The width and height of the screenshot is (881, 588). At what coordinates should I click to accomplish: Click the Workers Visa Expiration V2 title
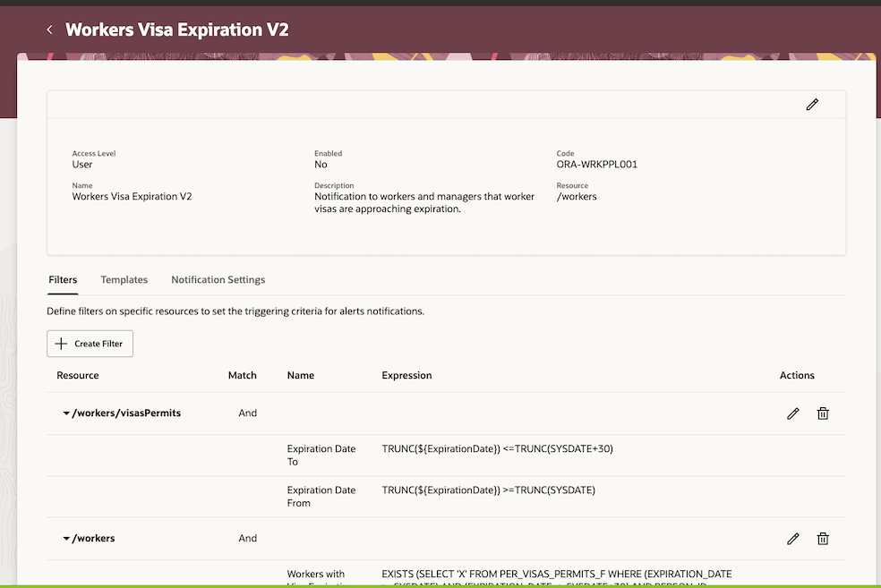click(177, 30)
